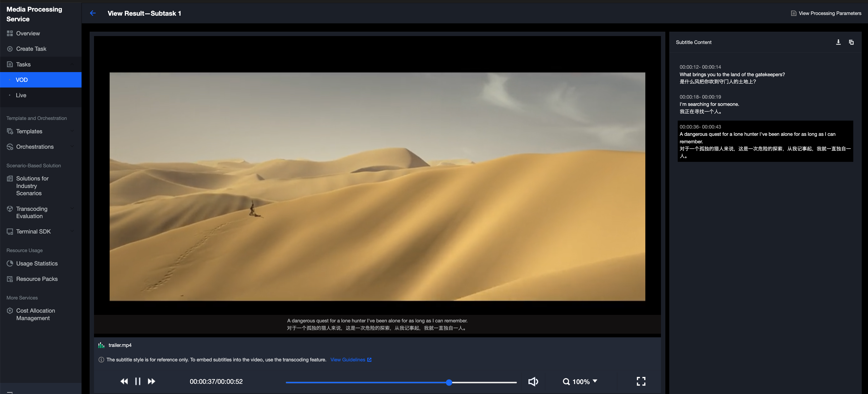Image resolution: width=868 pixels, height=394 pixels.
Task: Pause the trailer video
Action: point(137,381)
